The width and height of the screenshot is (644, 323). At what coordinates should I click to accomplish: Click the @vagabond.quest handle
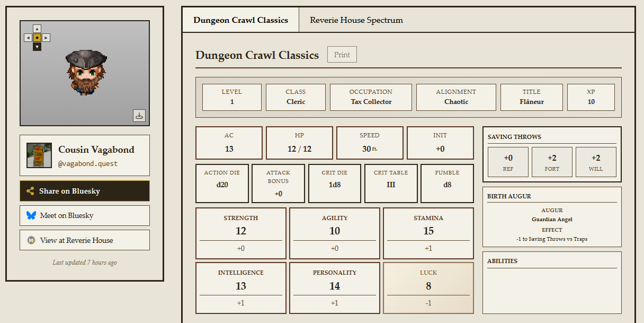coord(88,164)
